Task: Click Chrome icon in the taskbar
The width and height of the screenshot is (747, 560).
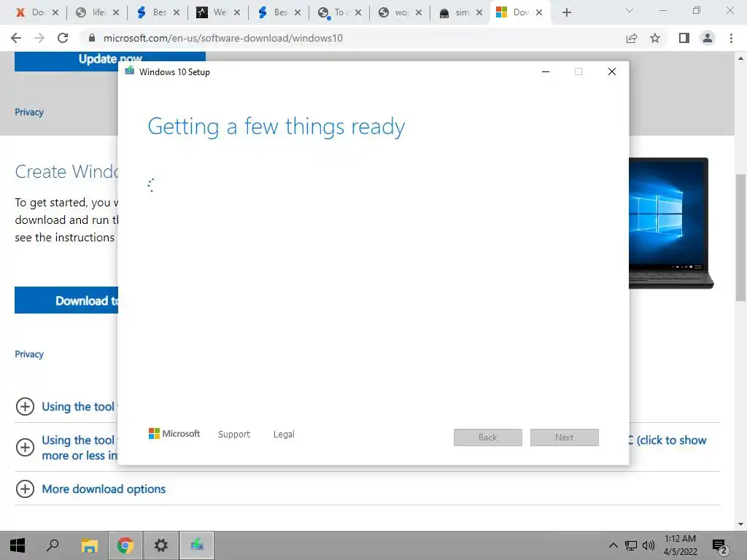Action: pos(125,545)
